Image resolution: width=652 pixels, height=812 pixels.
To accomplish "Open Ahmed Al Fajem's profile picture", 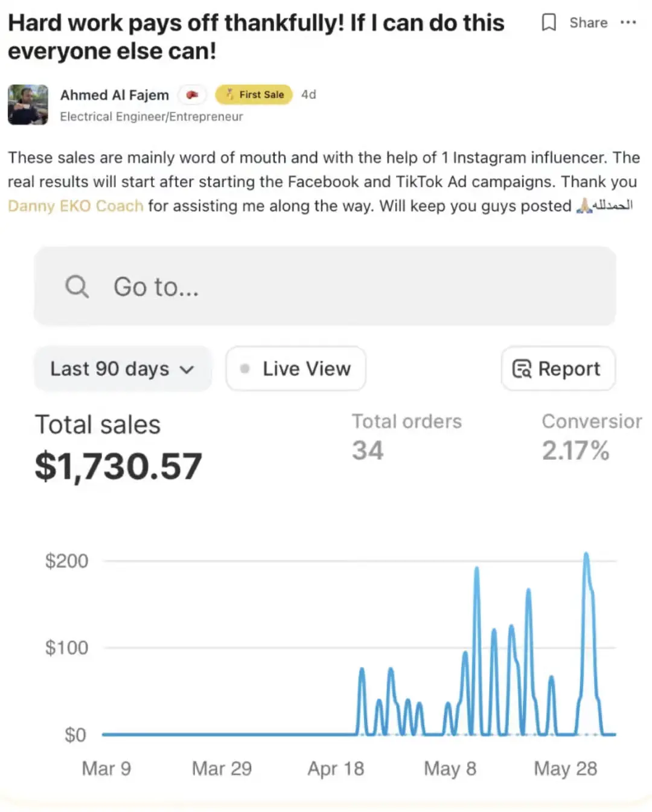I will [28, 105].
